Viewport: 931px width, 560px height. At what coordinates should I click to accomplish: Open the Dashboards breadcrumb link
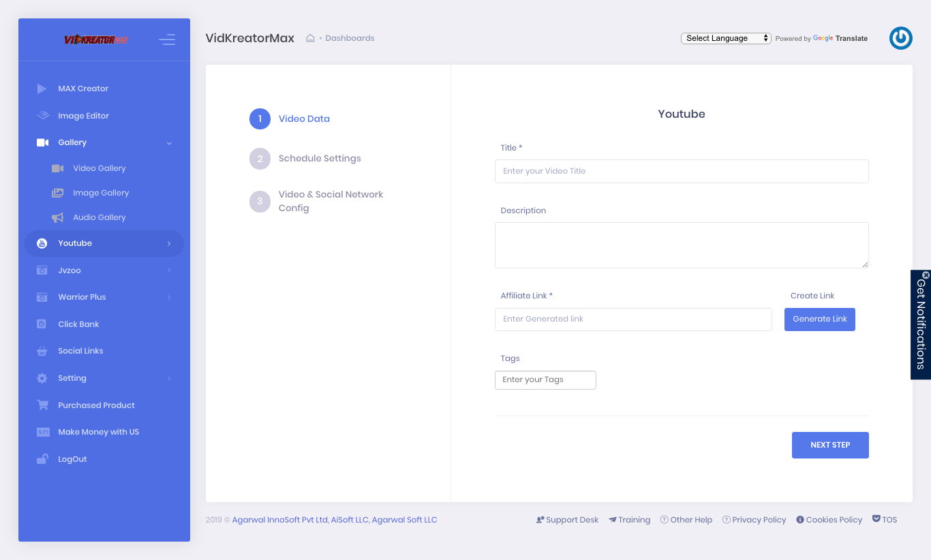[350, 38]
